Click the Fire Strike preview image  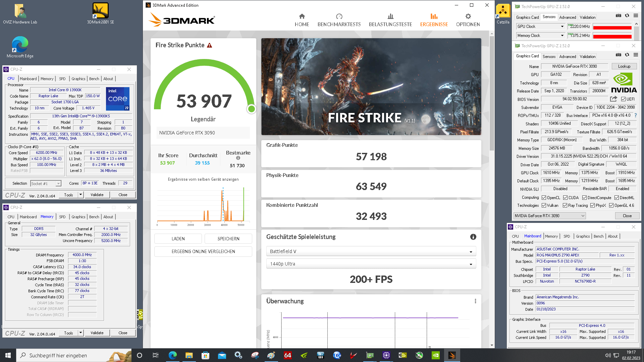[x=371, y=86]
